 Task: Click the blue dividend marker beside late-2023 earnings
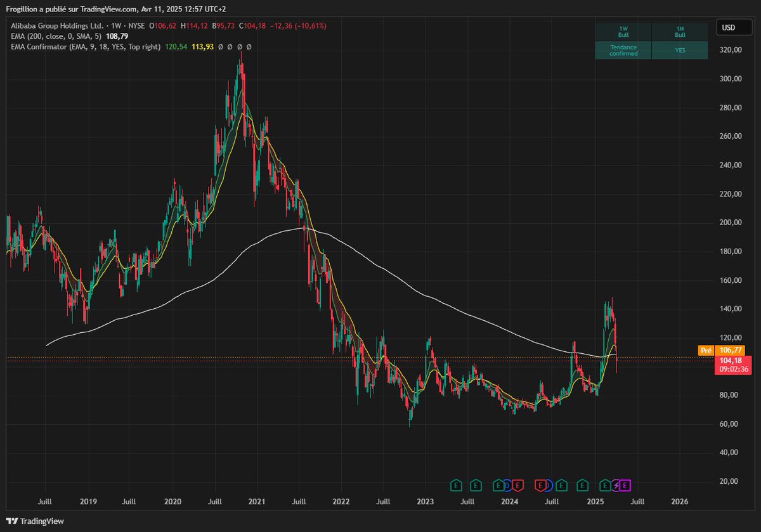(507, 485)
